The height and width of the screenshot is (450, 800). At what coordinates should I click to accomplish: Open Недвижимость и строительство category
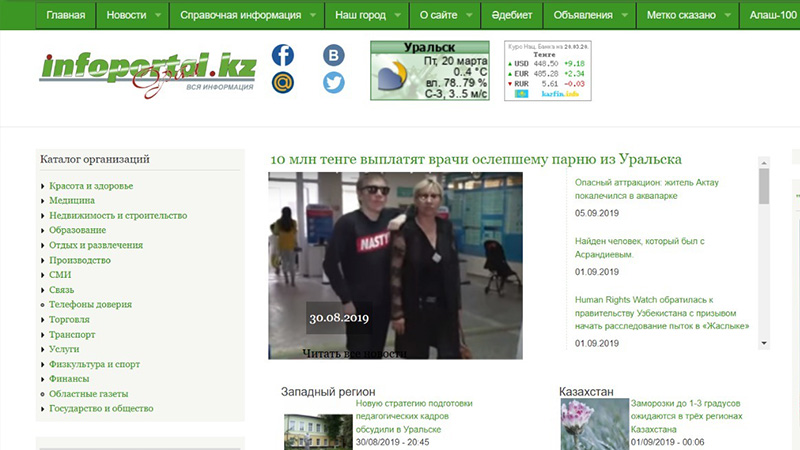pos(118,216)
